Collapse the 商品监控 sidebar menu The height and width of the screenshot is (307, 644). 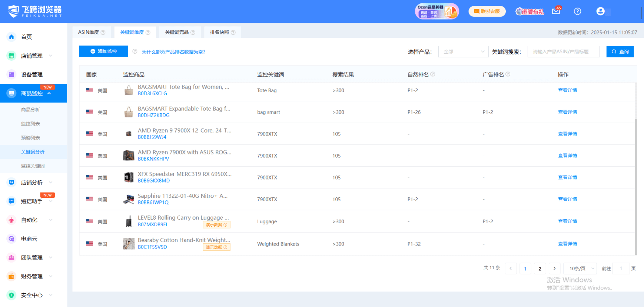[x=49, y=93]
